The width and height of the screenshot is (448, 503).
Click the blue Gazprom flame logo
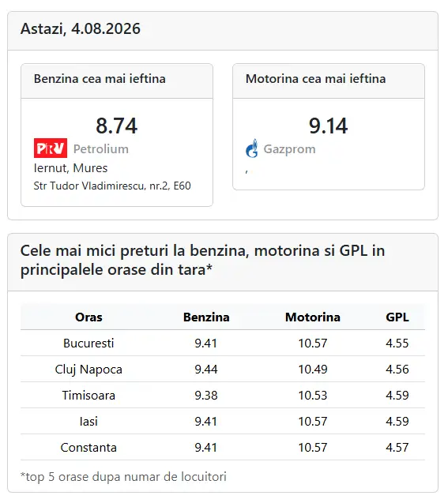[x=251, y=148]
